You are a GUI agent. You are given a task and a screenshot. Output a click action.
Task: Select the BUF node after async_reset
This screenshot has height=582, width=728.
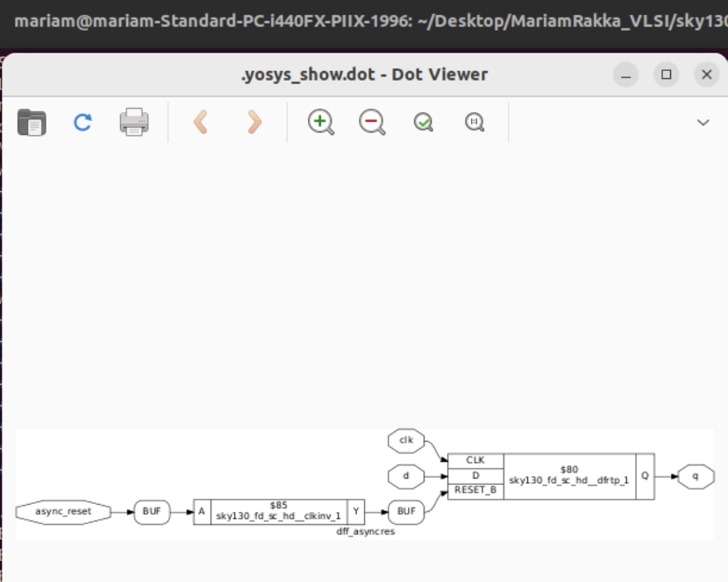tap(151, 511)
